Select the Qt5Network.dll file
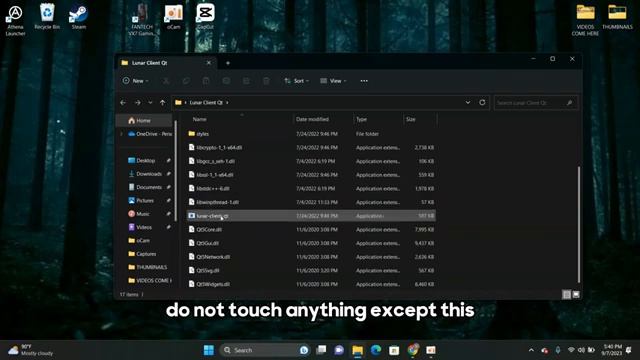Viewport: 640px width, 360px height. 311,257
